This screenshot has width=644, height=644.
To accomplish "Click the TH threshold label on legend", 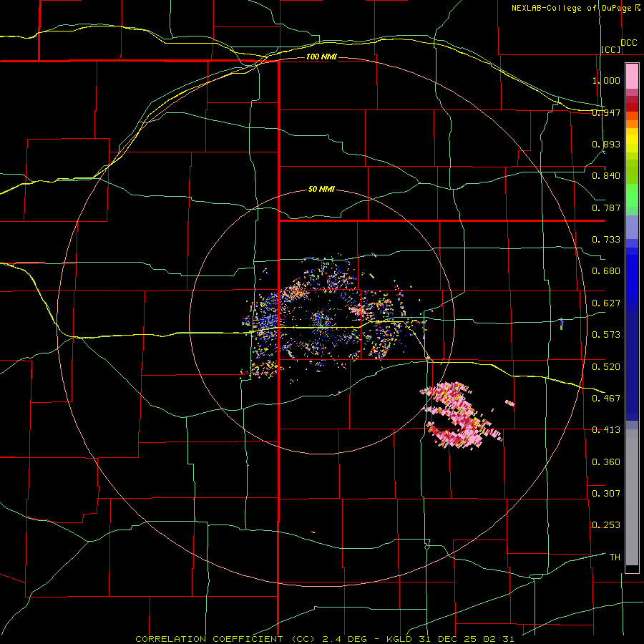I will [x=615, y=557].
